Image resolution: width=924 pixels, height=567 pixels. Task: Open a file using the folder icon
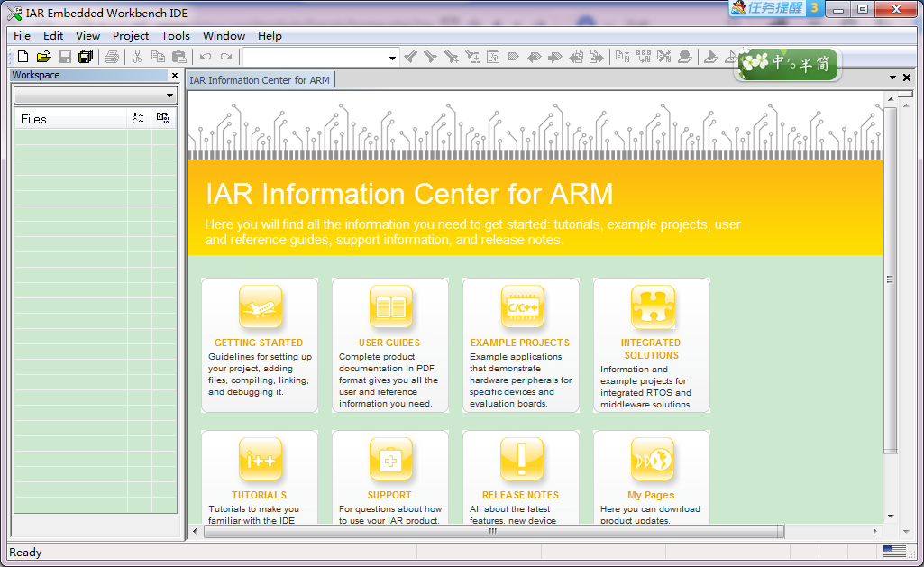pyautogui.click(x=43, y=57)
